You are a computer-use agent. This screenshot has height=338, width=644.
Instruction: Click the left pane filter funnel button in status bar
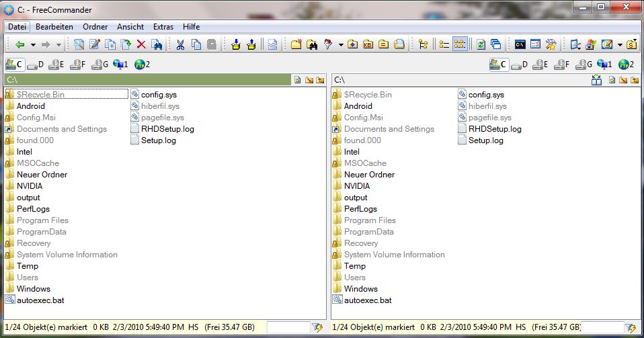pyautogui.click(x=317, y=327)
